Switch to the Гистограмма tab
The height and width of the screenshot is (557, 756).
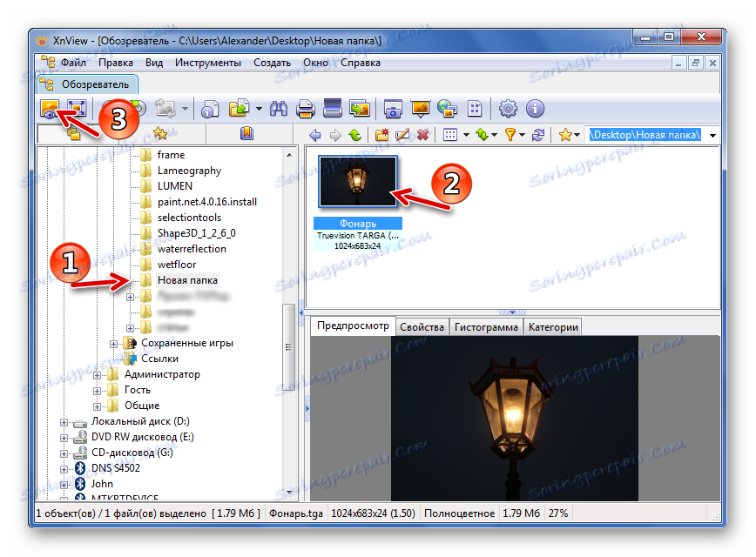tap(486, 327)
